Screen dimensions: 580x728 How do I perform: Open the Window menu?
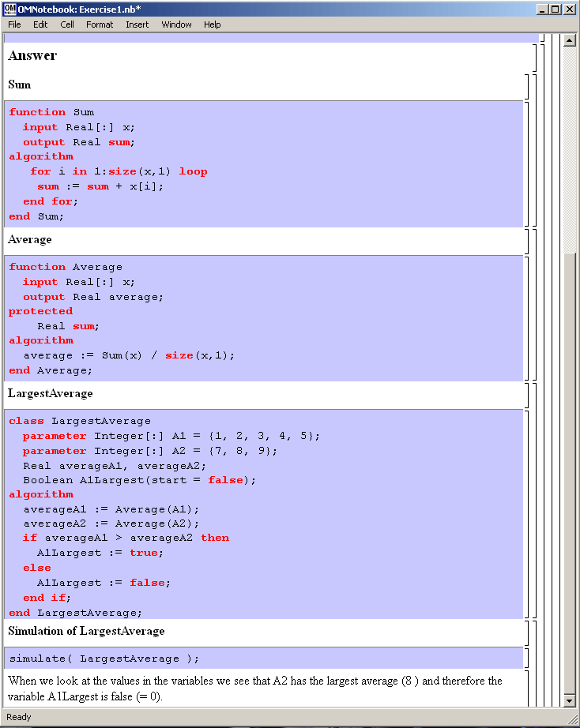pos(176,24)
